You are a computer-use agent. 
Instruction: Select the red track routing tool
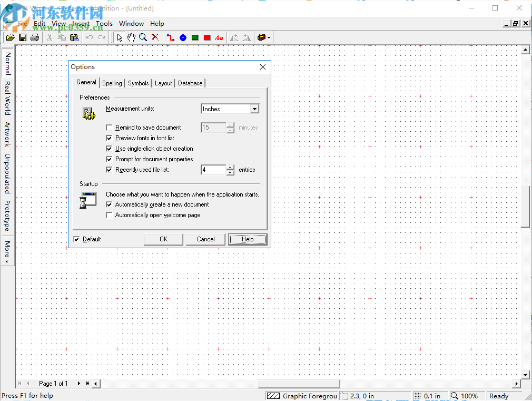tap(170, 37)
